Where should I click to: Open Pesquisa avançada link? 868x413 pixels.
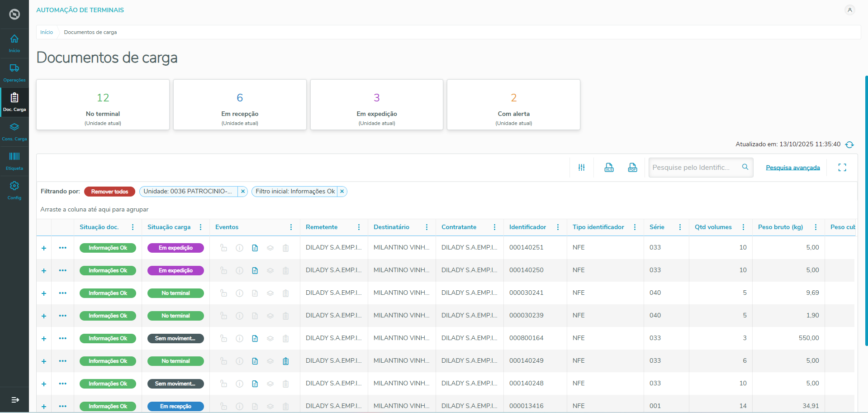792,168
